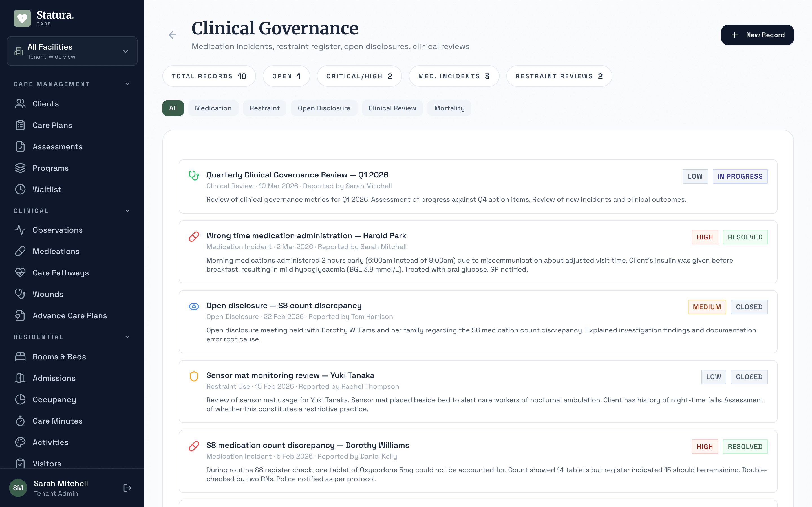Click the New Record button

tap(757, 35)
